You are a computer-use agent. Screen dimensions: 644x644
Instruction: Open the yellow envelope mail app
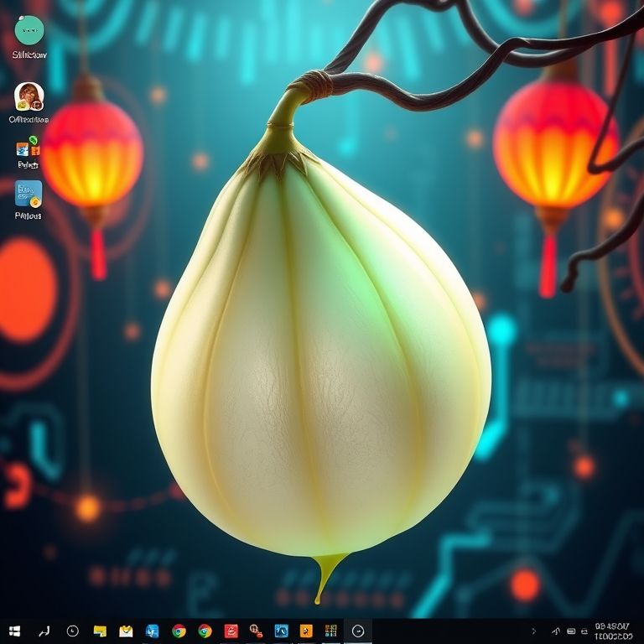126,631
